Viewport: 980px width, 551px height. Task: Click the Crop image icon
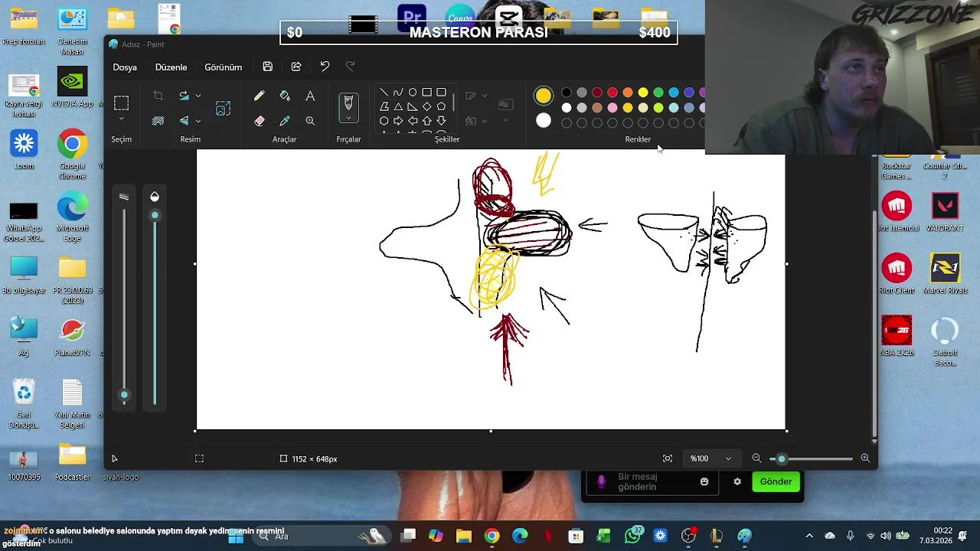click(158, 96)
